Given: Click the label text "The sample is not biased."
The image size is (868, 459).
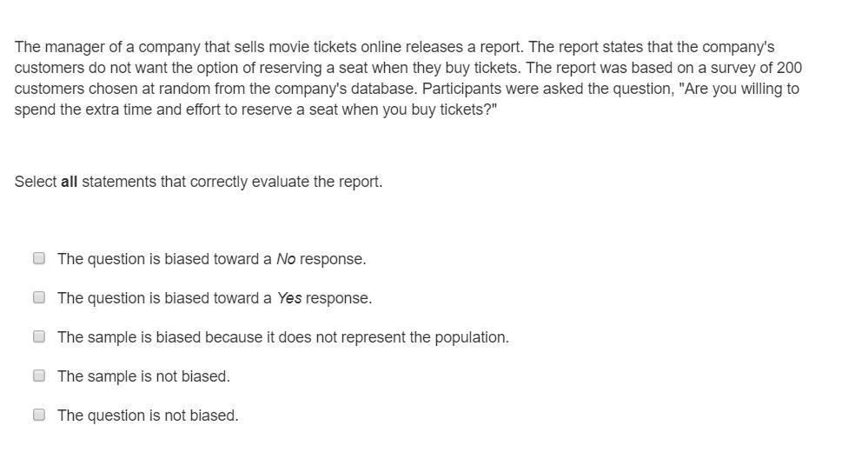Looking at the screenshot, I should tap(143, 376).
